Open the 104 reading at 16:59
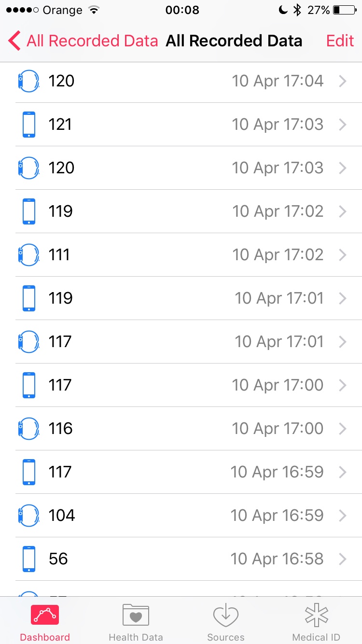Viewport: 362px width, 644px height. [x=189, y=516]
